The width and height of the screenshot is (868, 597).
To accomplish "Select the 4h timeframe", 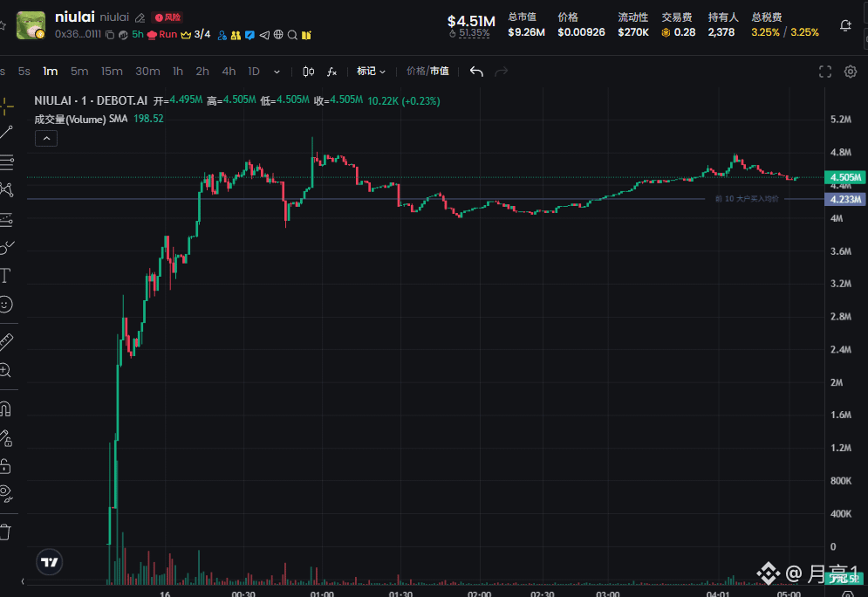I will tap(229, 72).
